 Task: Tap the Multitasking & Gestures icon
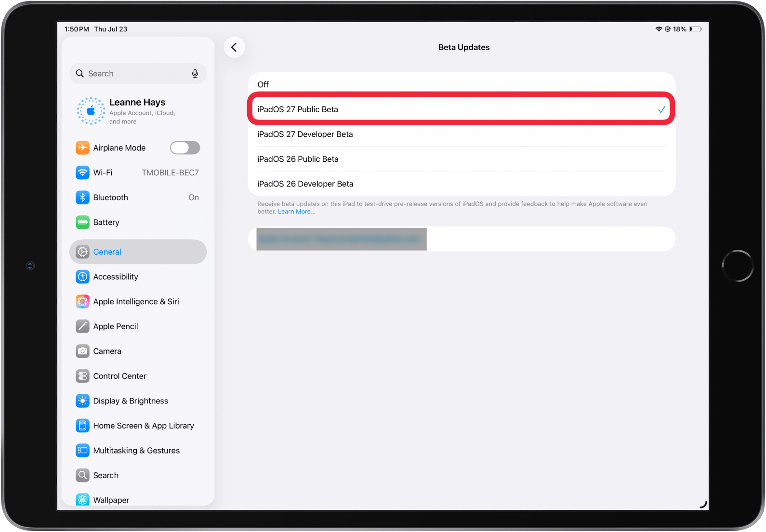tap(82, 451)
